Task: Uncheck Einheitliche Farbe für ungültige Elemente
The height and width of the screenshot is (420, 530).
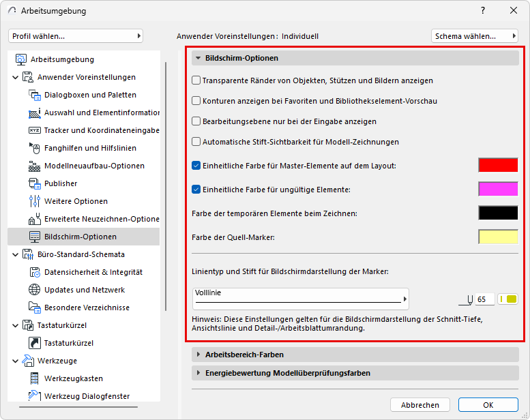Action: [x=196, y=190]
